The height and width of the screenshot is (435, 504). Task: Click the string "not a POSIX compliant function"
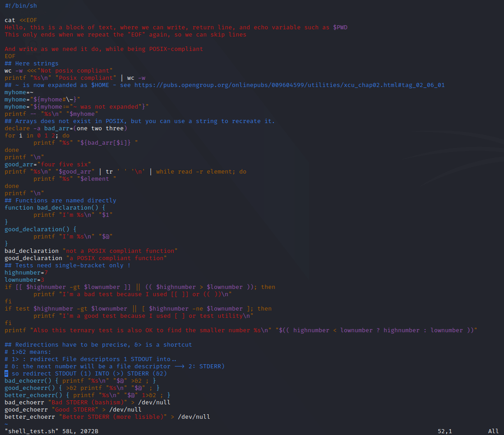tap(120, 251)
